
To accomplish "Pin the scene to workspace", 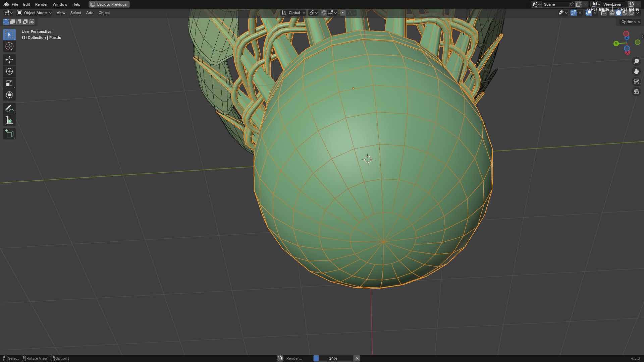I will click(571, 4).
